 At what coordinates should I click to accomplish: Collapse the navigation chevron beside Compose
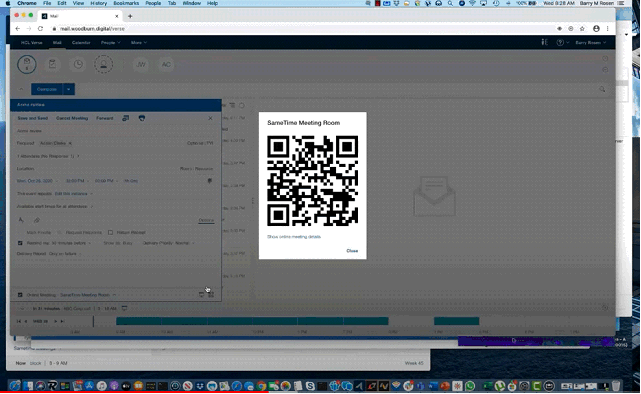coord(21,89)
